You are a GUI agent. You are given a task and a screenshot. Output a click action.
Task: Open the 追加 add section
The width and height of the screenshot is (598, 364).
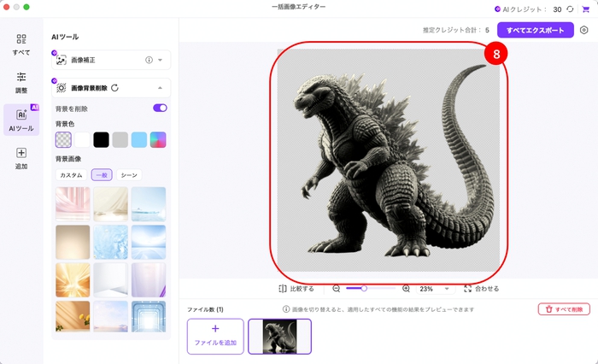21,158
